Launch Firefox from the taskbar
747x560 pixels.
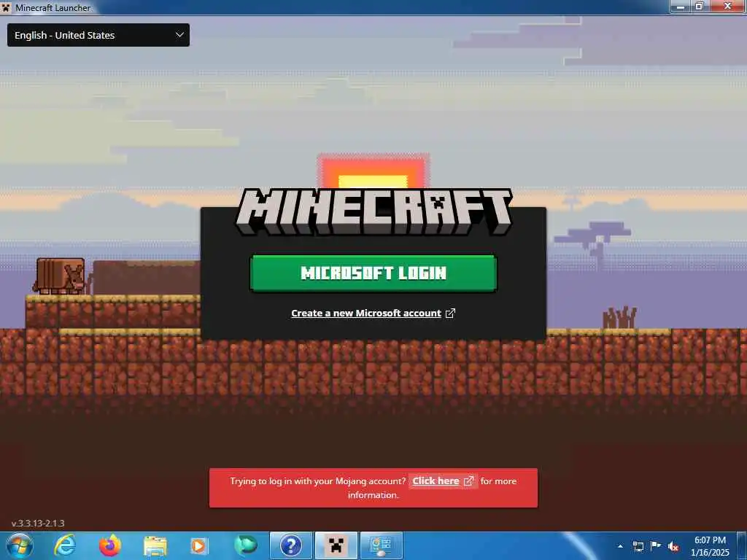[x=110, y=546]
